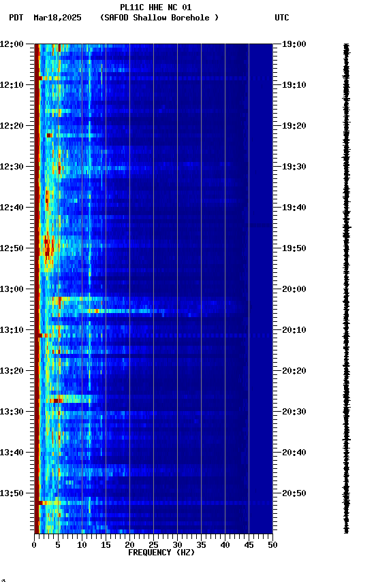Click the '5' frequency axis tick label
The height and width of the screenshot is (588, 376).
58,546
